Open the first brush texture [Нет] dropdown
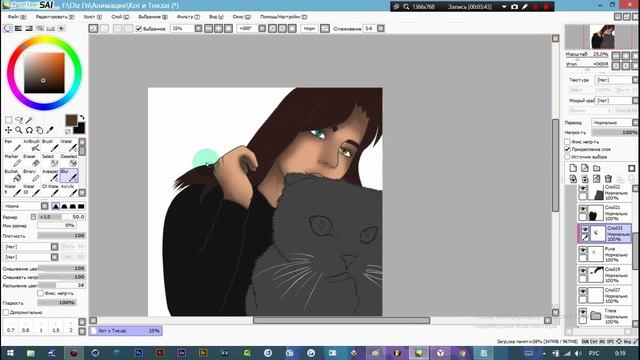This screenshot has height=360, width=640. click(x=31, y=247)
